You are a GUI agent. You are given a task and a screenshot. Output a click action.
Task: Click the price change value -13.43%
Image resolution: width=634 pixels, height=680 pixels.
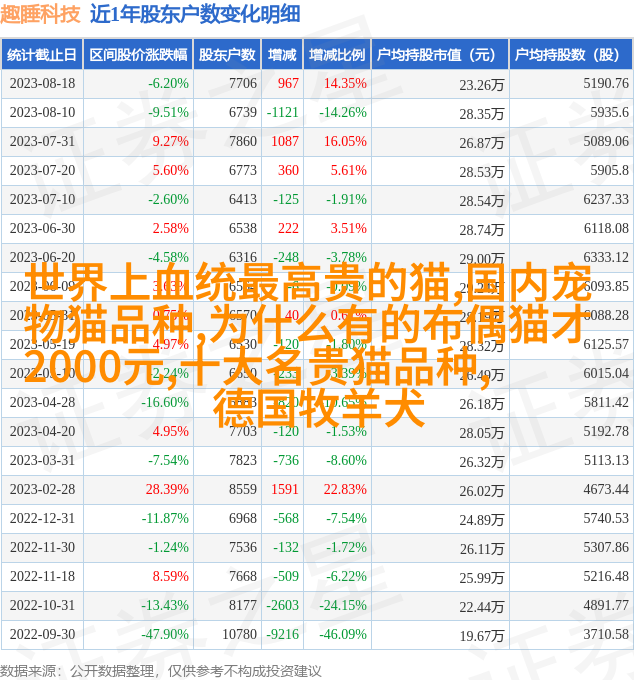[x=165, y=605]
